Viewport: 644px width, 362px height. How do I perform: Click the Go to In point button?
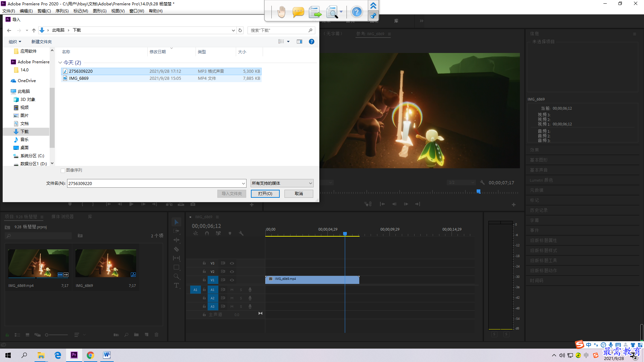tap(382, 204)
